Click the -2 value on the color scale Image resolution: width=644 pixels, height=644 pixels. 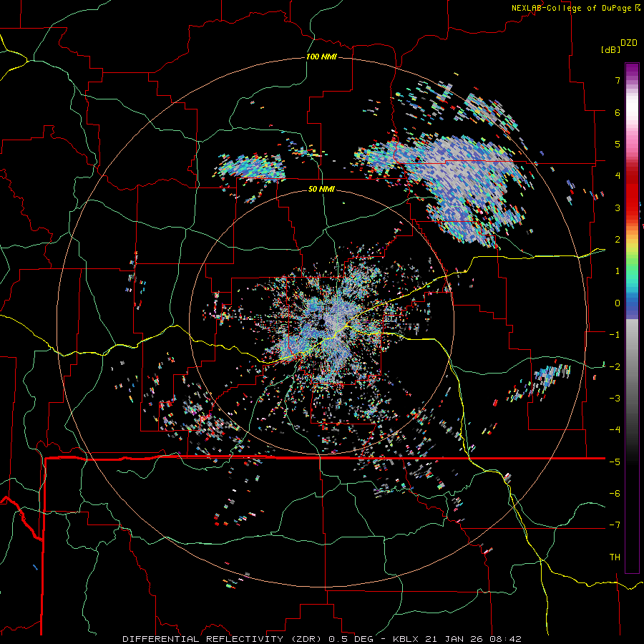click(x=615, y=366)
